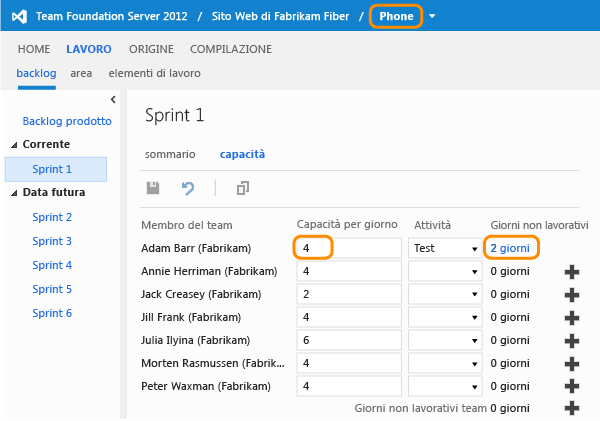
Task: Add days off for Julia Ilyina
Action: [x=572, y=341]
